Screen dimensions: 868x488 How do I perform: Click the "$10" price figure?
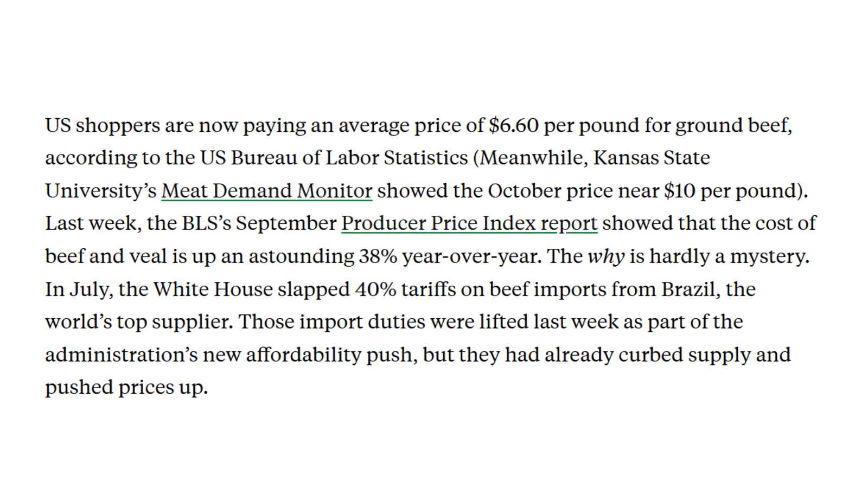[x=679, y=191]
